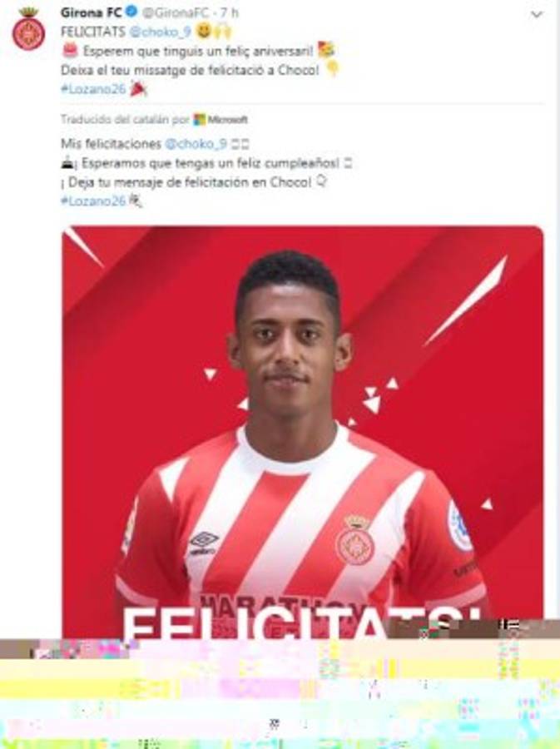Open the Girona FC profile avatar

pyautogui.click(x=28, y=30)
